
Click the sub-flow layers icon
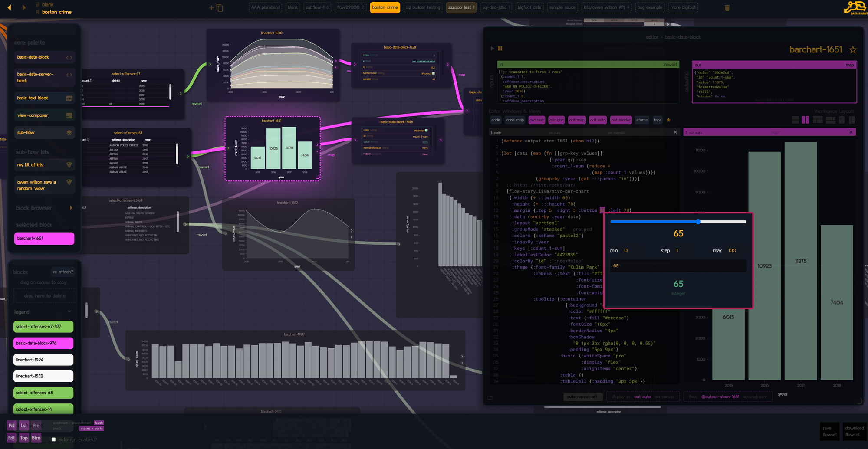pyautogui.click(x=69, y=132)
